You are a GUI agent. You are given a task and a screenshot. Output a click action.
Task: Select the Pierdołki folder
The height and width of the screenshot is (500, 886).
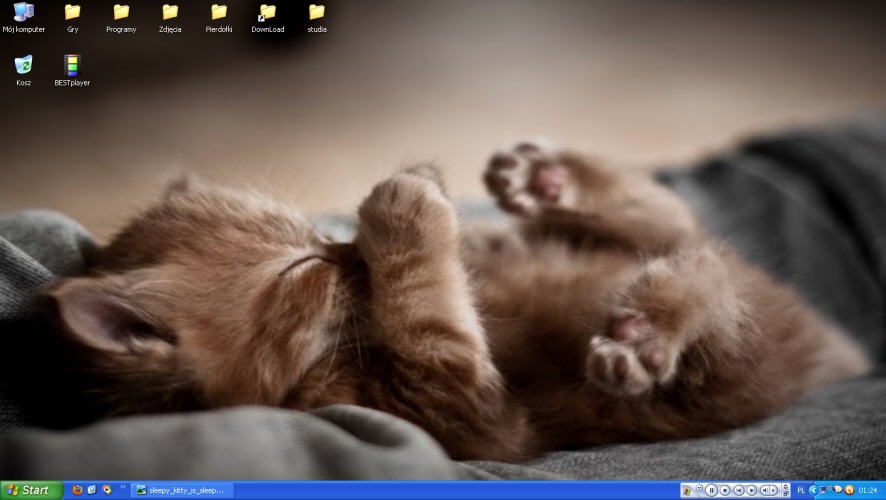219,13
